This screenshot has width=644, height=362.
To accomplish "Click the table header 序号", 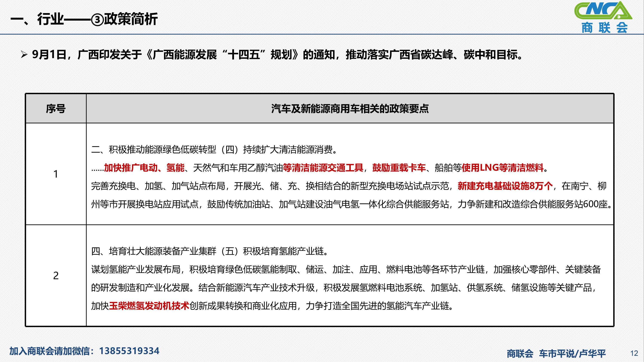I will pyautogui.click(x=56, y=109).
